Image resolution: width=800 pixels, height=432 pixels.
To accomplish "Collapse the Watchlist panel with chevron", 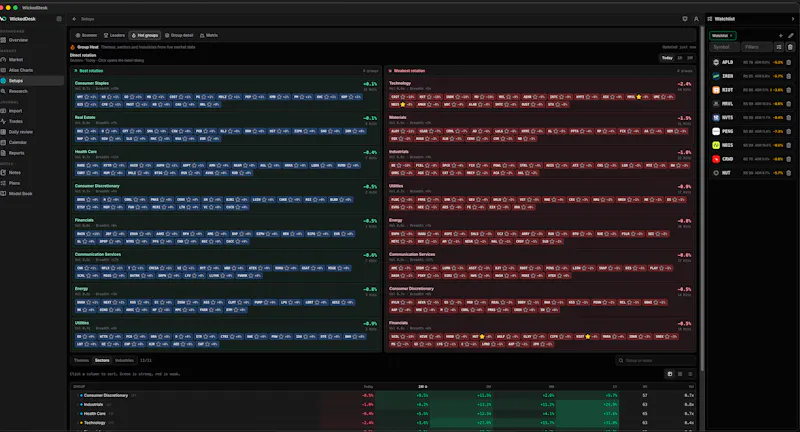I will point(792,19).
